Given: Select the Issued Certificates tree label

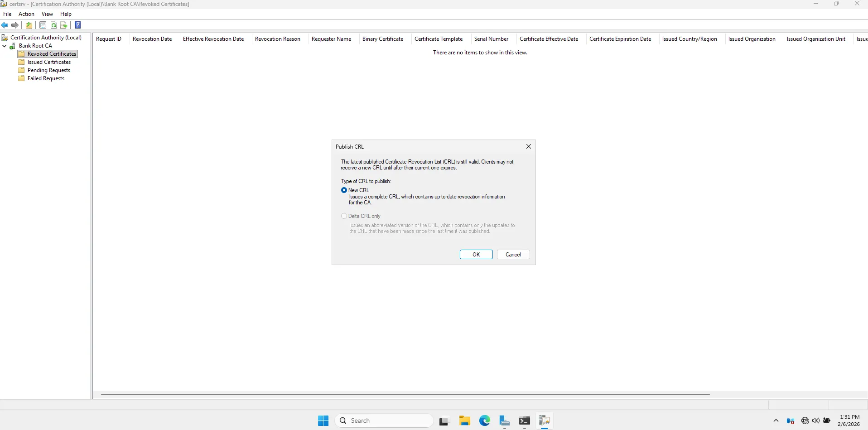Looking at the screenshot, I should tap(49, 62).
